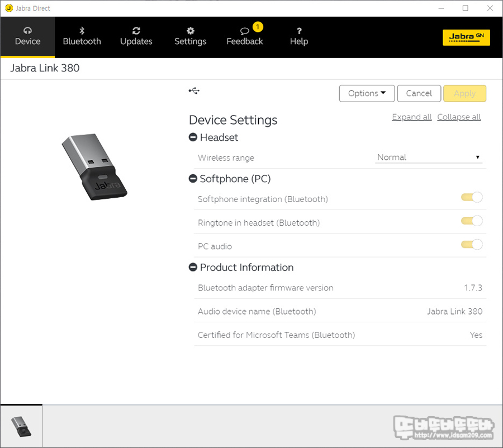Click the Audio device name value Jabra Link 380
The height and width of the screenshot is (448, 503).
point(454,311)
